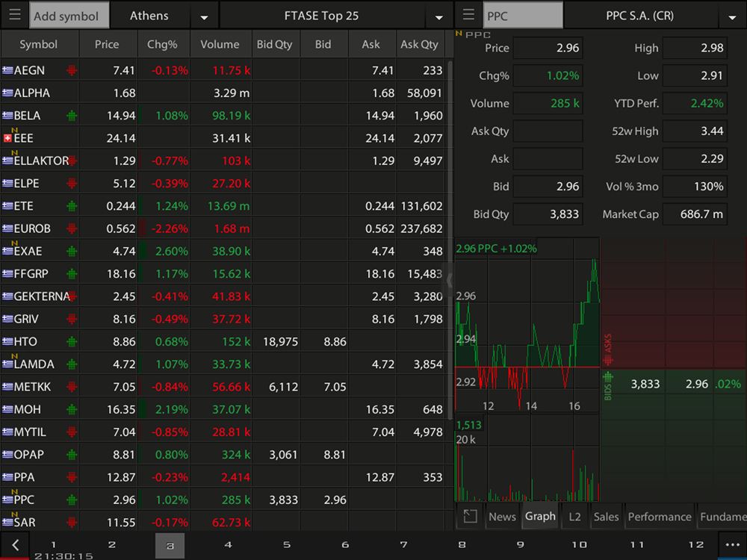Switch to workspace page 12
747x560 pixels.
point(696,544)
